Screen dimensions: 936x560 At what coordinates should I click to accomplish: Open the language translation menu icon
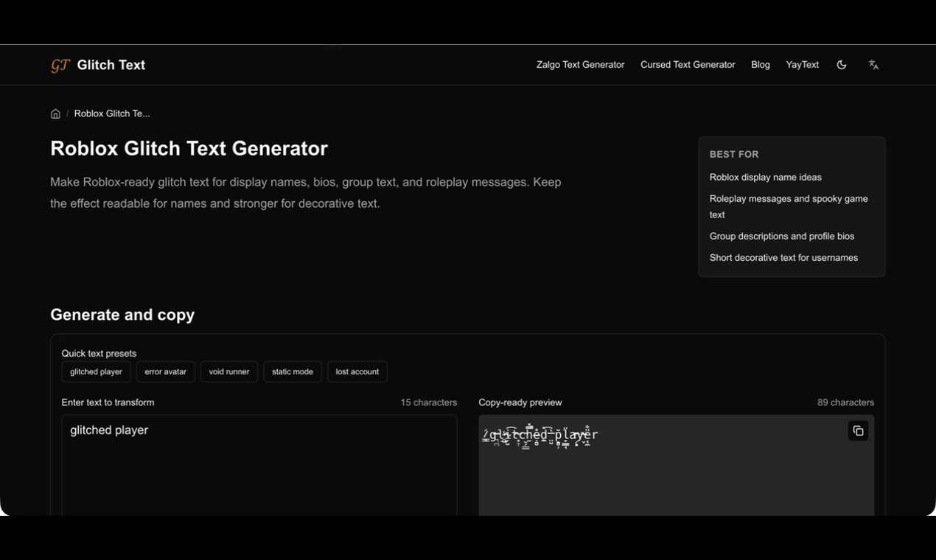coord(874,65)
